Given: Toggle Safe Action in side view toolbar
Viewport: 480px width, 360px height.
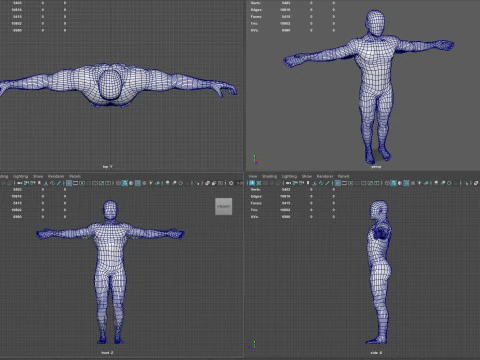Looking at the screenshot, I should coord(370,183).
